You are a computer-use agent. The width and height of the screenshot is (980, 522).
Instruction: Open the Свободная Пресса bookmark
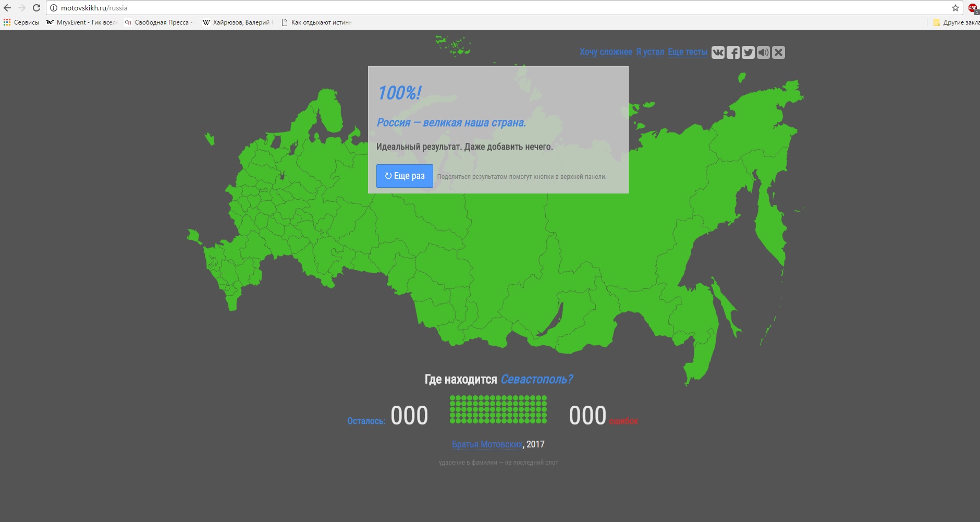(x=159, y=22)
